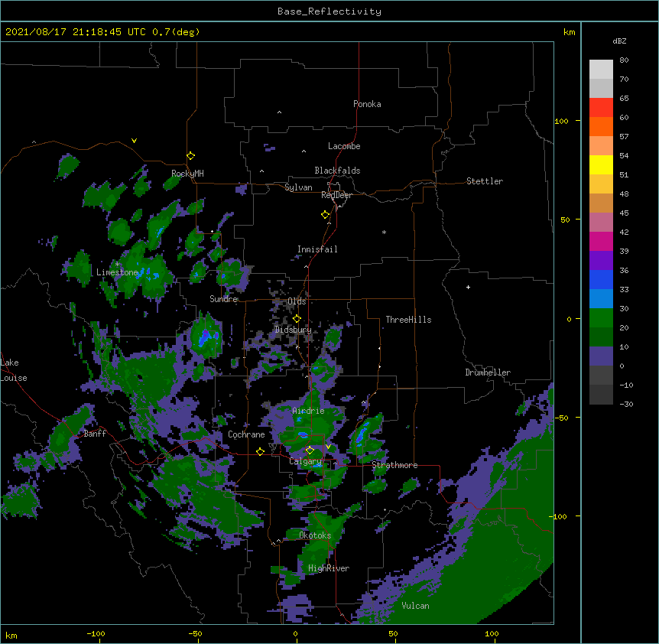The width and height of the screenshot is (659, 644).
Task: Click the Didsbury town label
Action: tap(293, 330)
